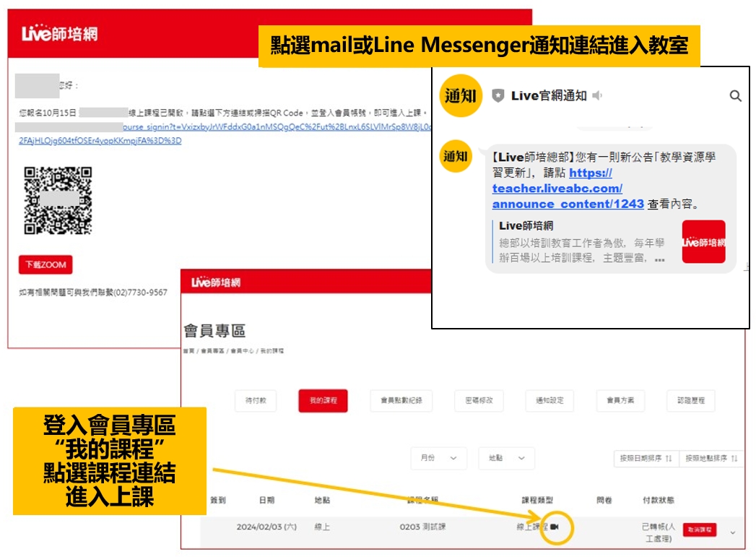This screenshot has width=756, height=557.
Task: Open the 認證歷程 tab
Action: click(691, 400)
